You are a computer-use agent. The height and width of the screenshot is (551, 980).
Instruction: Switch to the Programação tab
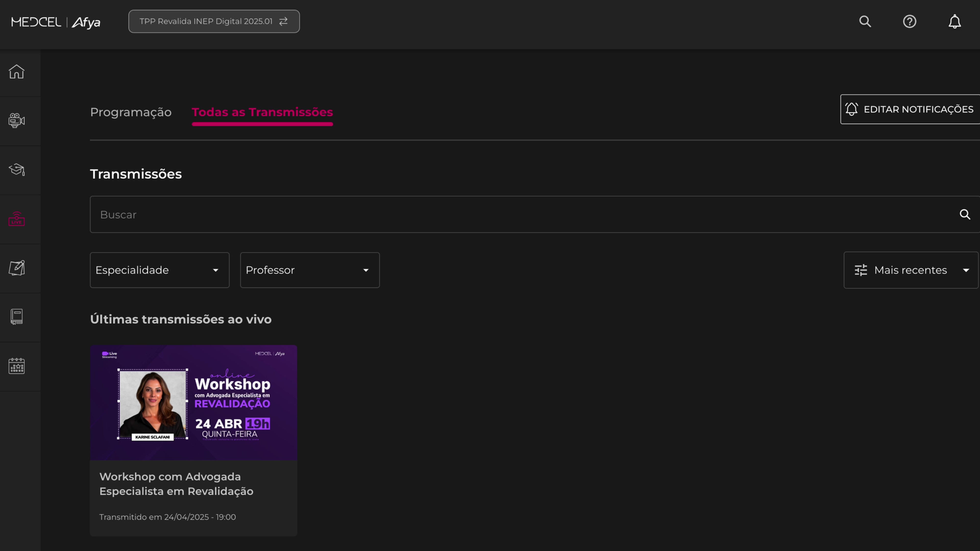pyautogui.click(x=131, y=112)
